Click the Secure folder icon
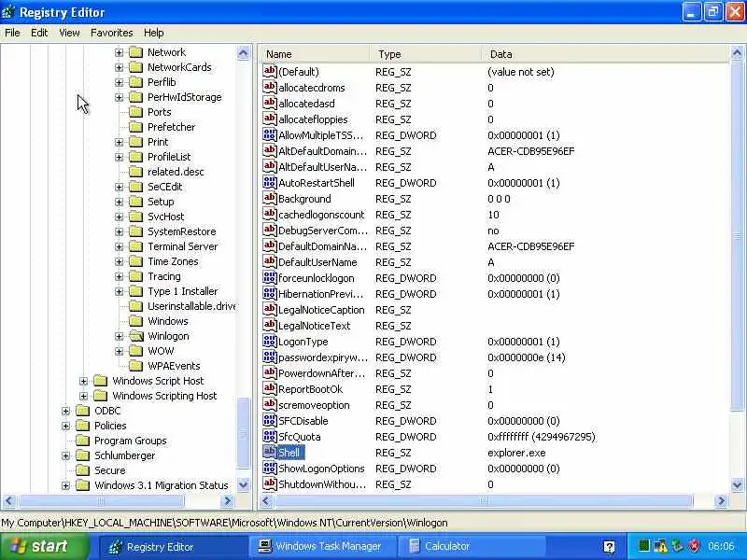The image size is (747, 560). tap(83, 470)
